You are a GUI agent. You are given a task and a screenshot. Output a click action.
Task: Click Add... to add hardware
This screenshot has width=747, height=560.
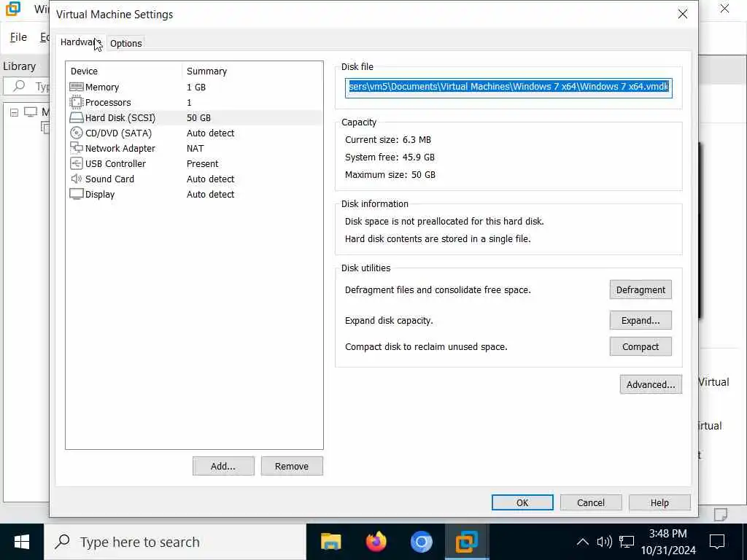(223, 466)
